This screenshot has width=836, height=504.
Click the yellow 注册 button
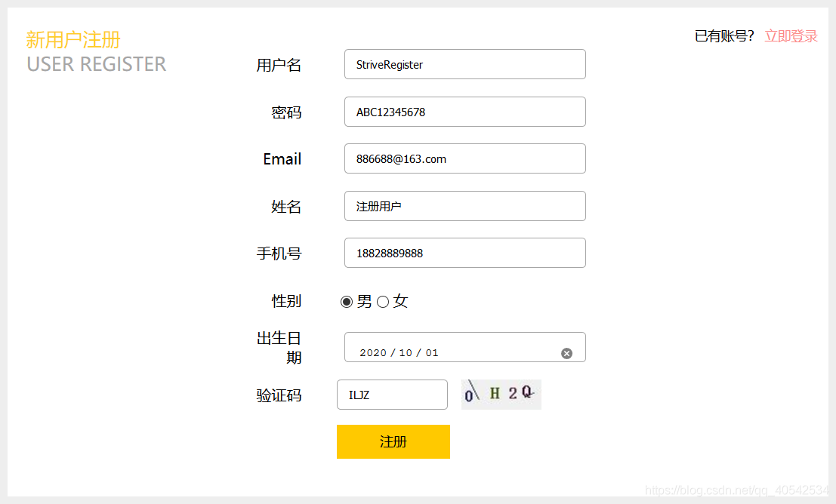click(x=393, y=441)
